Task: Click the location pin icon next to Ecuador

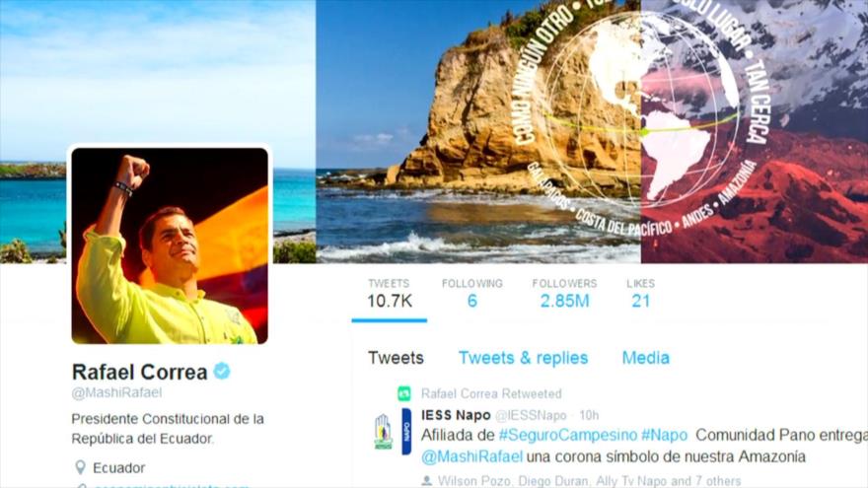Action: pos(80,467)
